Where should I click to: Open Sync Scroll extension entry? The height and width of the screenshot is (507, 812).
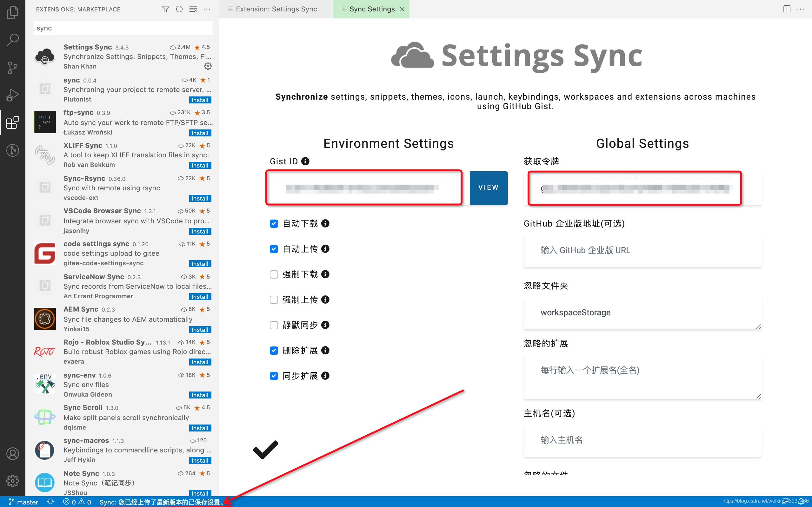pos(123,418)
